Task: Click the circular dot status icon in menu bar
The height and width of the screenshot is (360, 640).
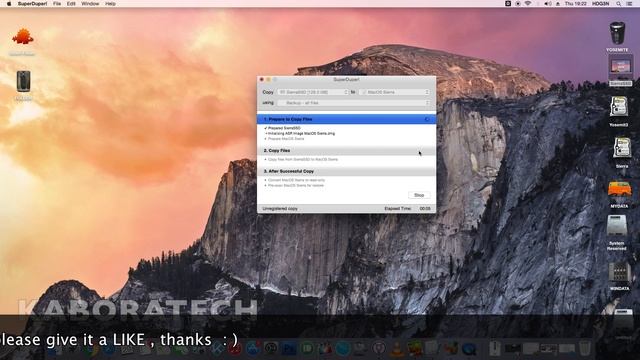Action: pyautogui.click(x=518, y=4)
